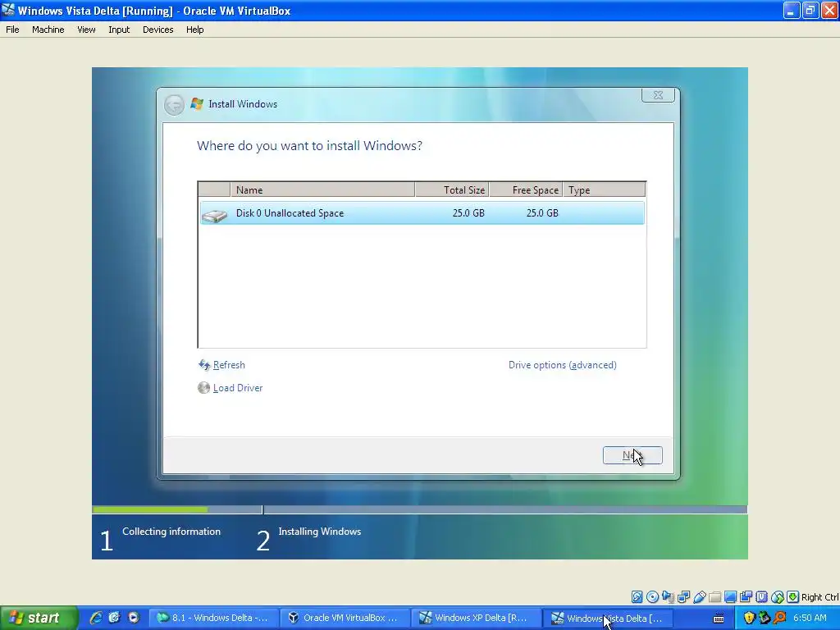This screenshot has width=840, height=630.
Task: Open the Machine menu
Action: coord(48,30)
